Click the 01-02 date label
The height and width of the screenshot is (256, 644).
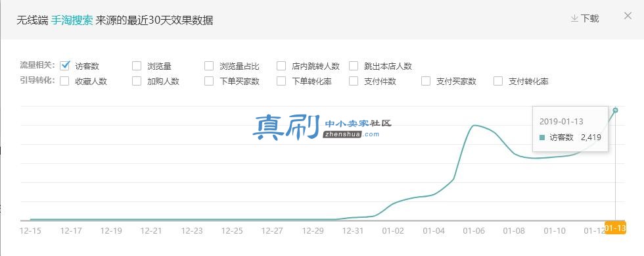pos(393,231)
